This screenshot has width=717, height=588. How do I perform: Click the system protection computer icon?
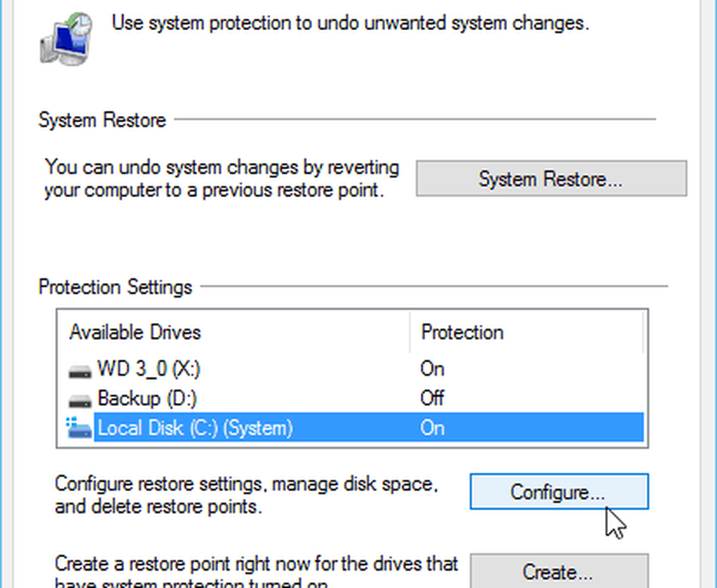click(x=66, y=39)
